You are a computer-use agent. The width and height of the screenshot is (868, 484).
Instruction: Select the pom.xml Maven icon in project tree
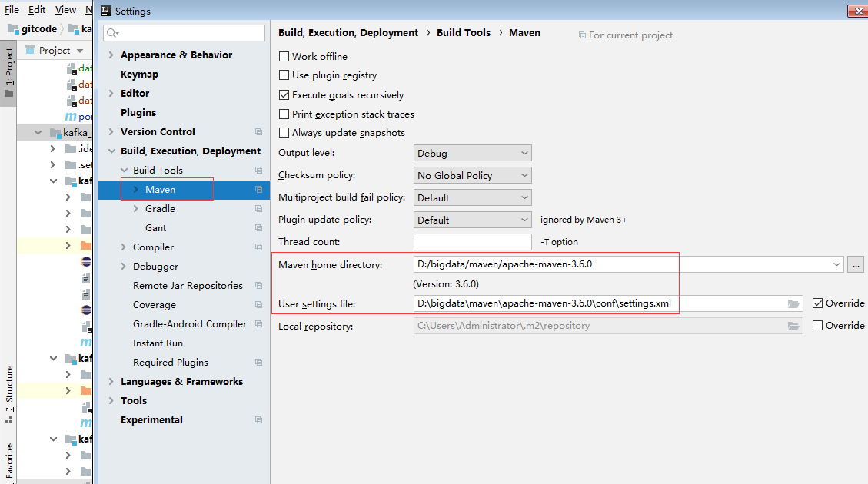(72, 116)
